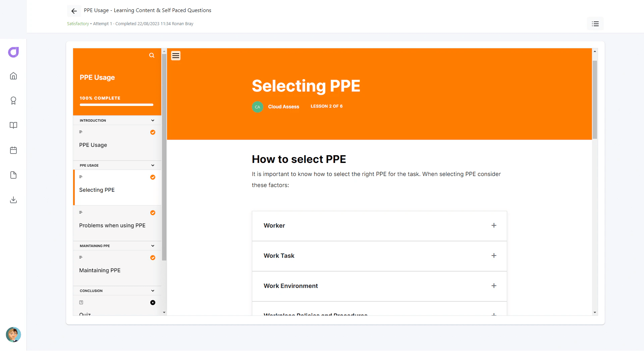Click the hamburger menu on the lesson content
Screen dimensions: 644x351
click(175, 55)
